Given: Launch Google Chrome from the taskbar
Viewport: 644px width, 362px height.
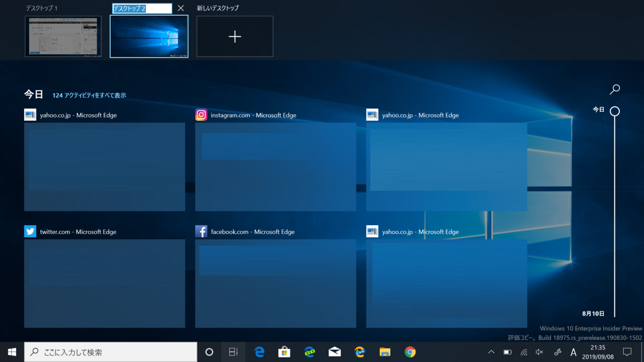Looking at the screenshot, I should click(x=410, y=352).
